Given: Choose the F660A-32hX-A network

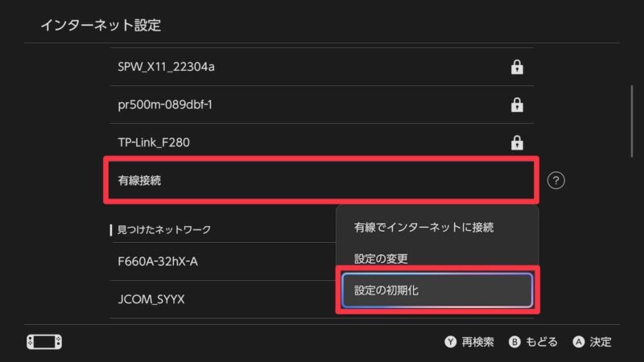Looking at the screenshot, I should point(222,261).
